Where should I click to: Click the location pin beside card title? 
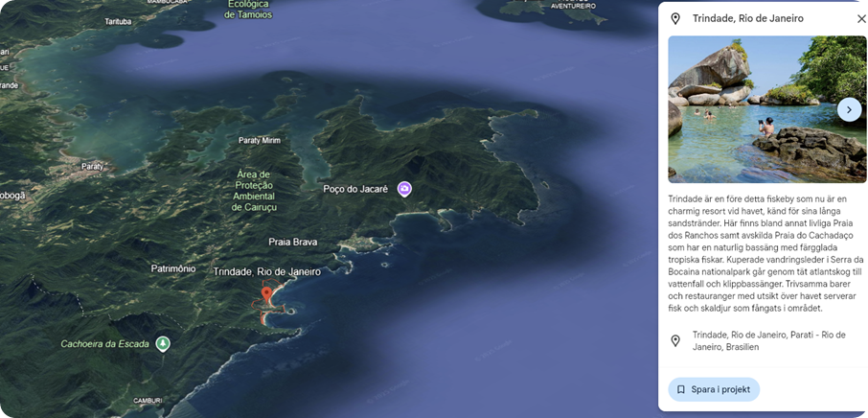pos(674,19)
